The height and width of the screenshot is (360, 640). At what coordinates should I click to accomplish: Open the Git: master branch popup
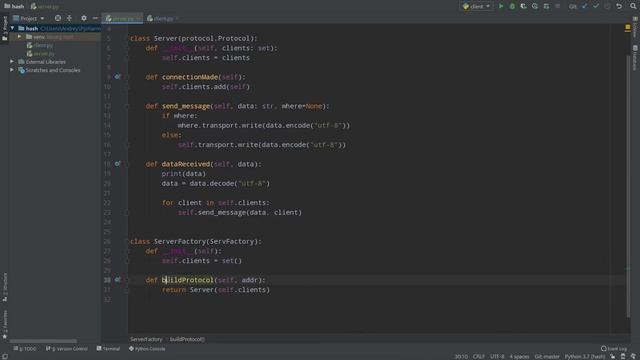[547, 356]
